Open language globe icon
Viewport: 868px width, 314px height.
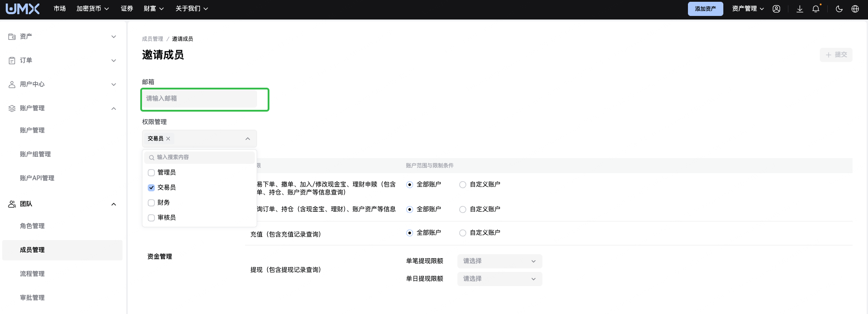click(x=855, y=9)
